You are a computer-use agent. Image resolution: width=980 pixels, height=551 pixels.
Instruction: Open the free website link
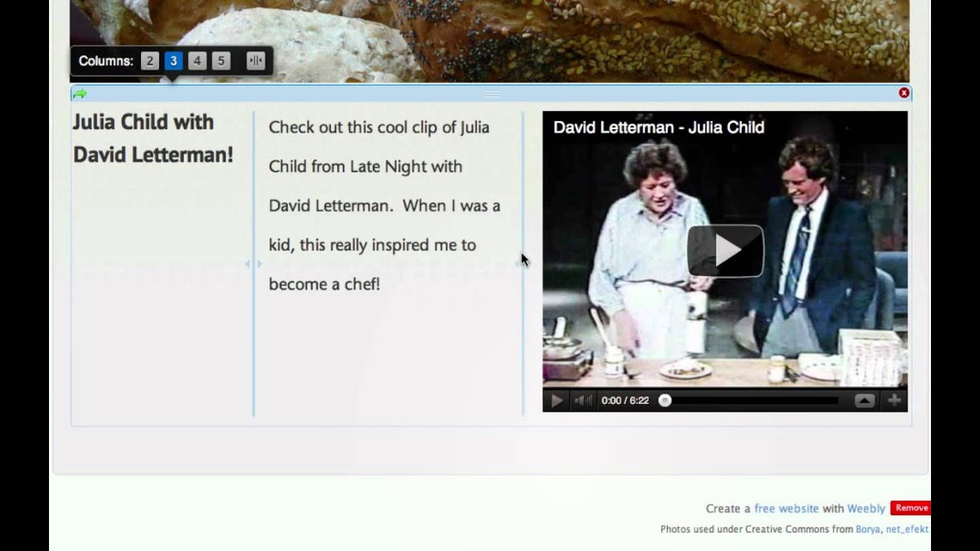click(786, 508)
